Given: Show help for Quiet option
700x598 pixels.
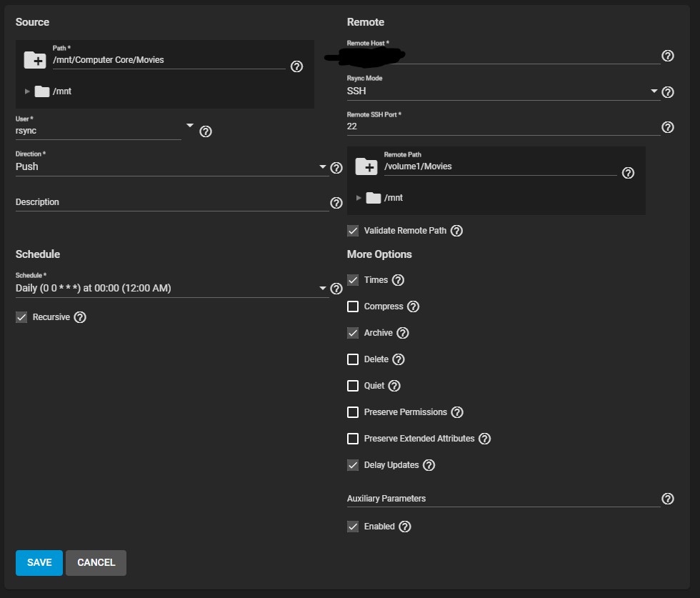Looking at the screenshot, I should [394, 386].
